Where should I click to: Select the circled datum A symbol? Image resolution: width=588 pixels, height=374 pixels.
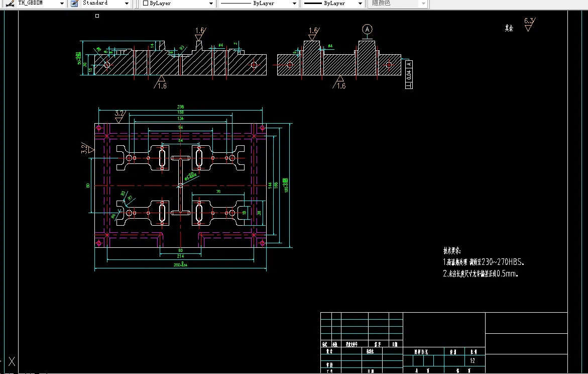pyautogui.click(x=367, y=29)
